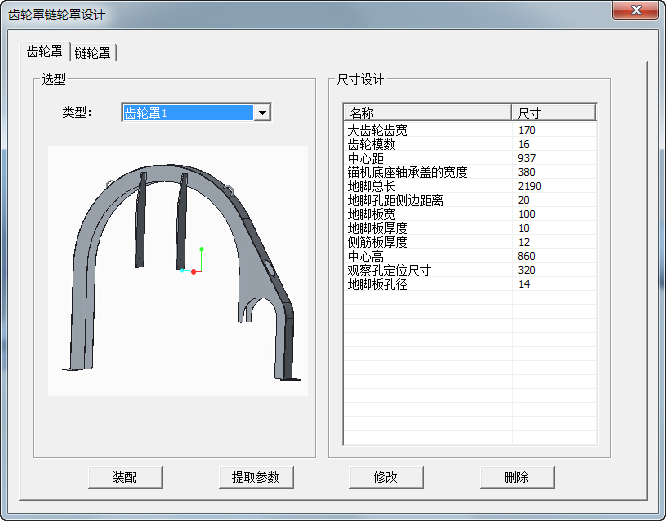Select the 观察孔定位尺寸 row
The image size is (666, 521).
pos(389,271)
